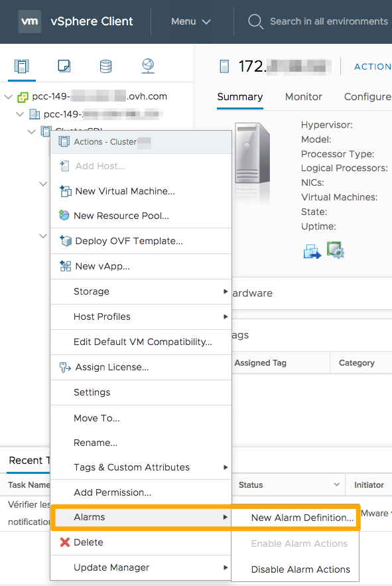
Task: Open the Menu dropdown in header
Action: 190,22
